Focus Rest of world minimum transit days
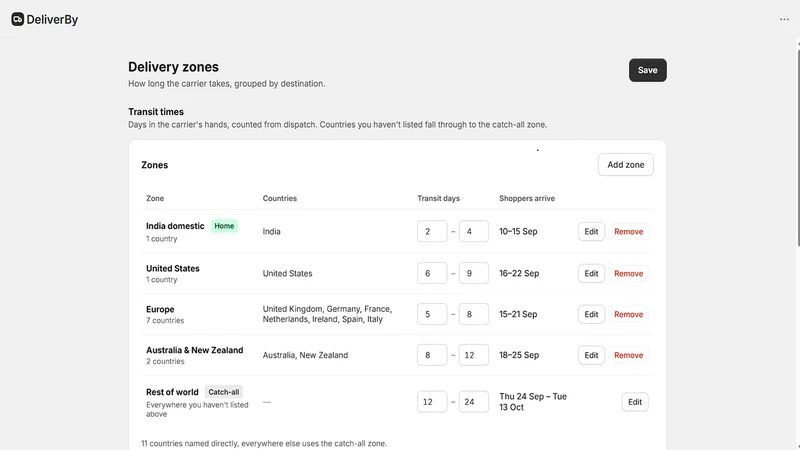800x450 pixels. [x=432, y=402]
